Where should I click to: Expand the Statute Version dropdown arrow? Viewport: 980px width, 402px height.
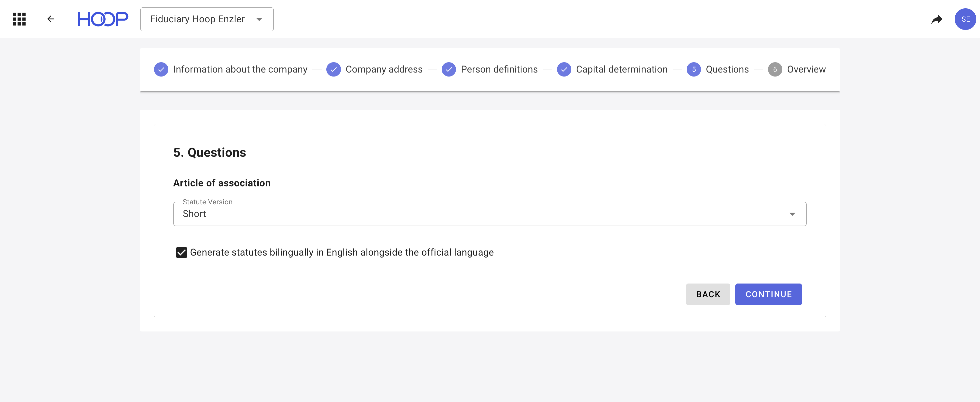792,214
